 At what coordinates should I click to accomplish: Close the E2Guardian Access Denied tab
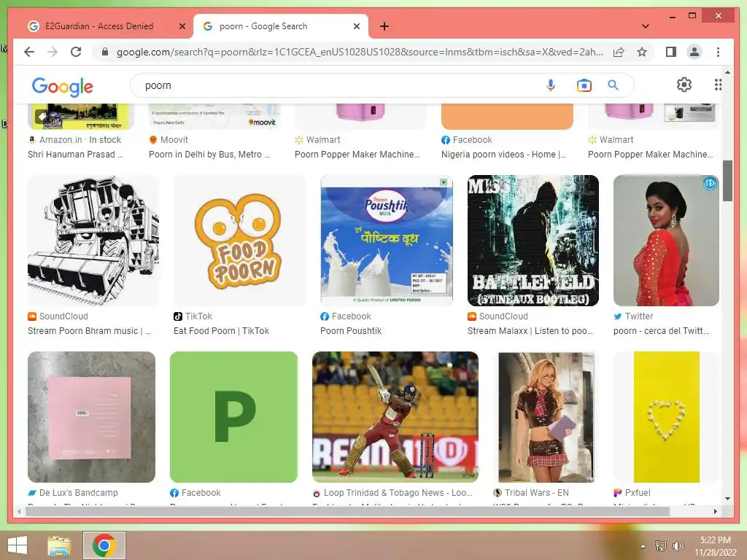[182, 26]
